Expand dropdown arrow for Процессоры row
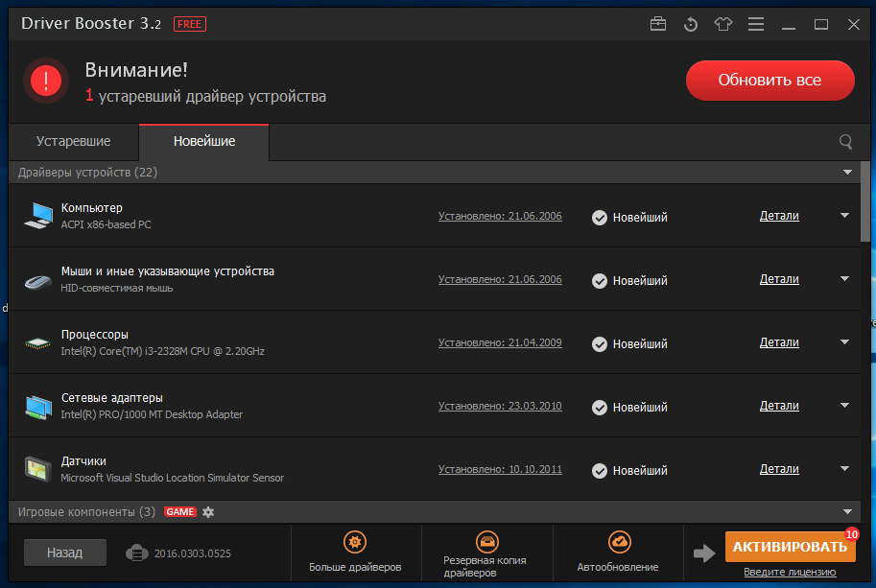 coord(844,341)
